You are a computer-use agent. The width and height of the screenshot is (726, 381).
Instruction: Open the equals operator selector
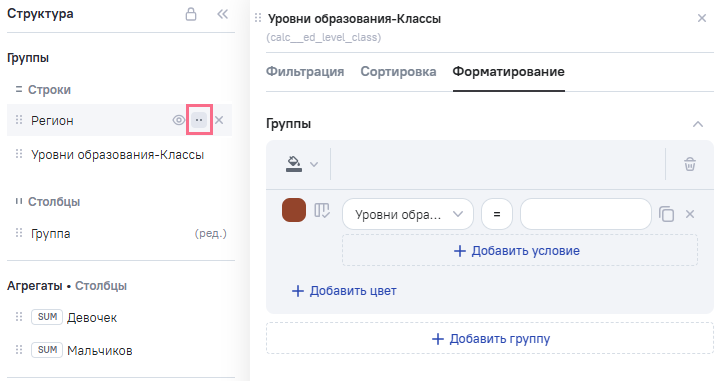pos(497,214)
